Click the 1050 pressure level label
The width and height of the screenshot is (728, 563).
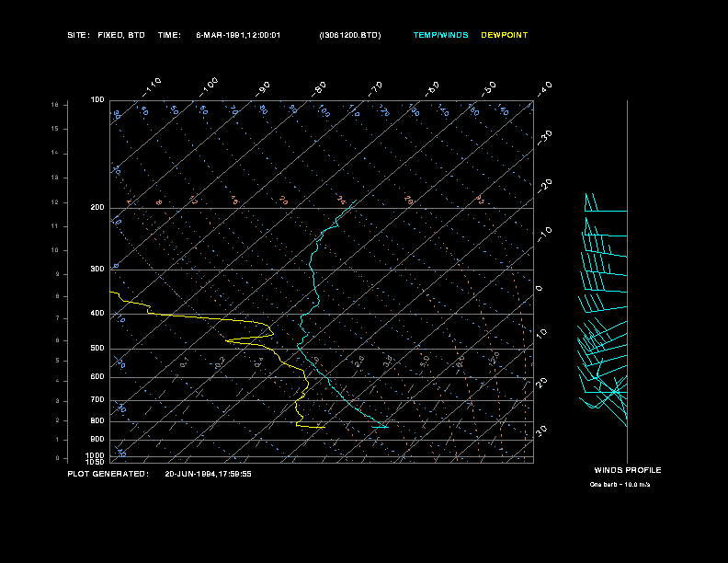tap(96, 462)
